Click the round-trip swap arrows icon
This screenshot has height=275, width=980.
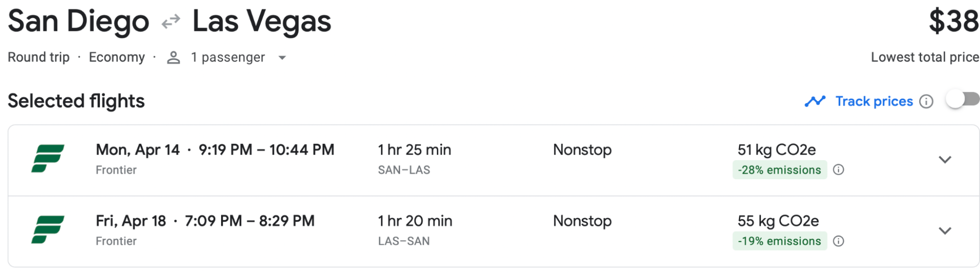pos(171,22)
